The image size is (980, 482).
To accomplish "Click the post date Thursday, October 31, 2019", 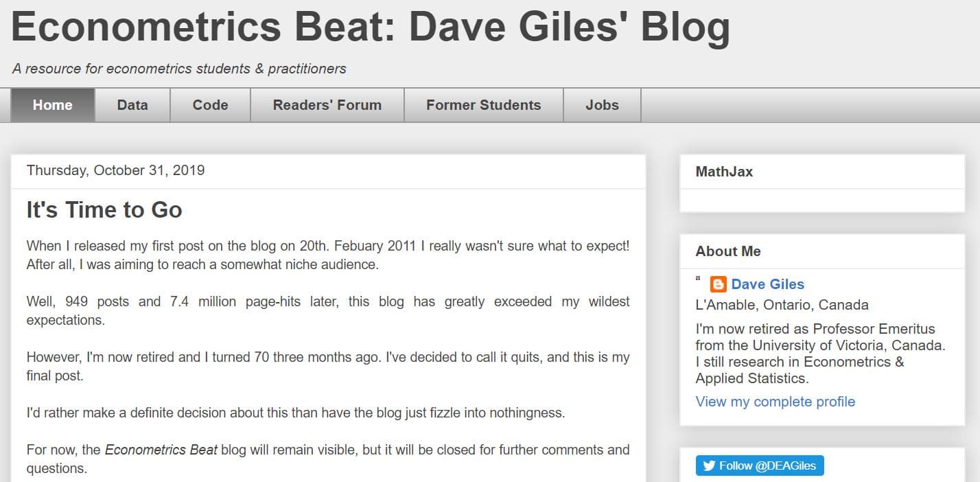I will coord(115,170).
